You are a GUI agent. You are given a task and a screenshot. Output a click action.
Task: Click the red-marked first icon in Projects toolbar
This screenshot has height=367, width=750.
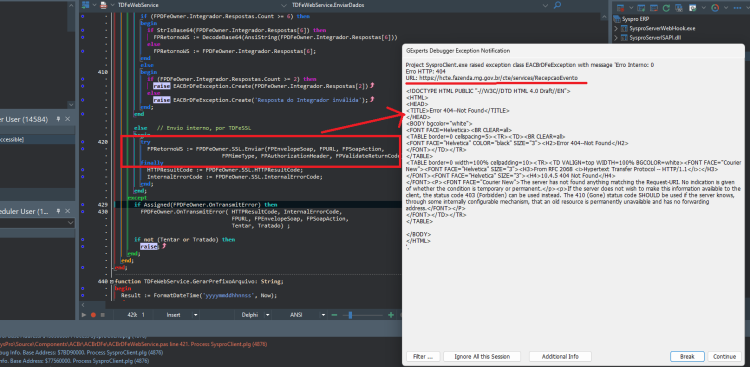[x=621, y=8]
